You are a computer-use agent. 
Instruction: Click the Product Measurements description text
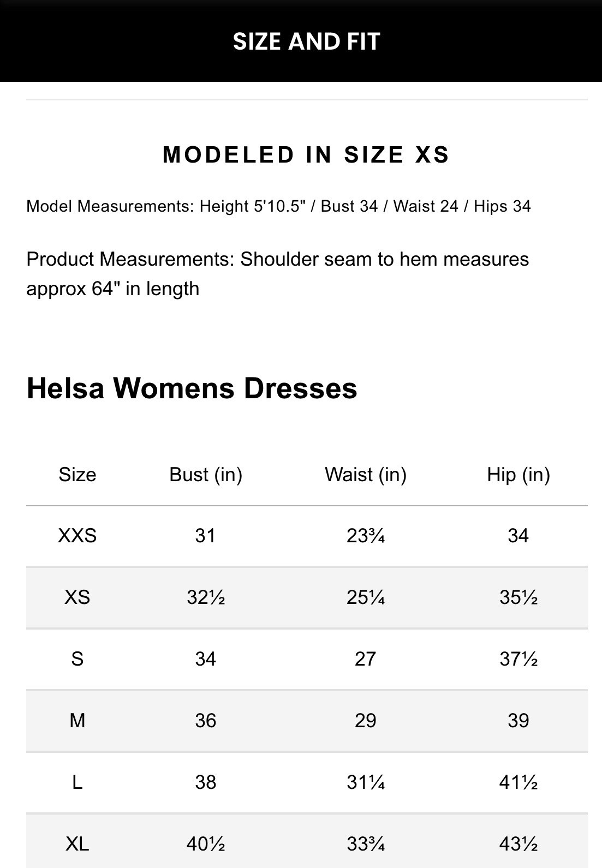277,273
